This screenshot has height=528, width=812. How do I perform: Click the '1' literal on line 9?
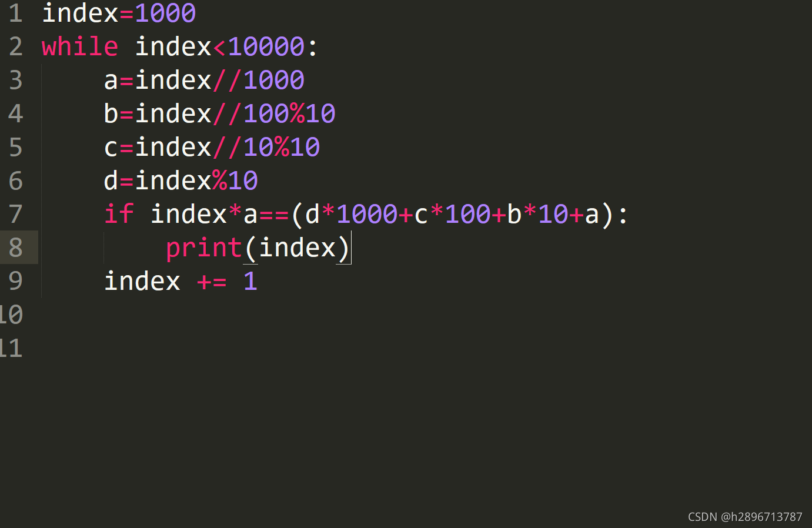[250, 282]
